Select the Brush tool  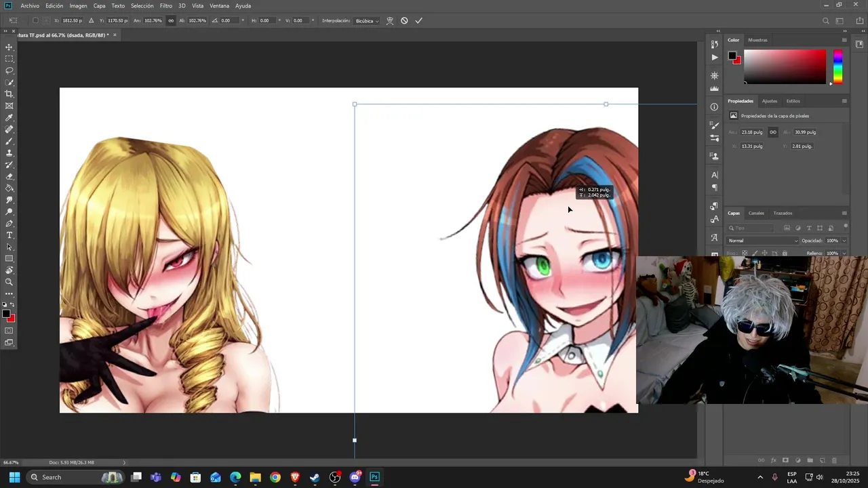9,141
